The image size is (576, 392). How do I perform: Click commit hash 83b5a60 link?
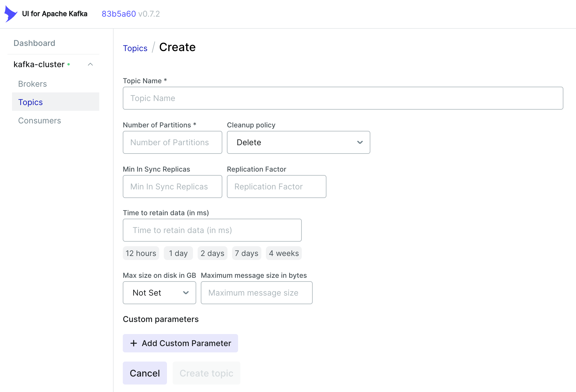(119, 14)
